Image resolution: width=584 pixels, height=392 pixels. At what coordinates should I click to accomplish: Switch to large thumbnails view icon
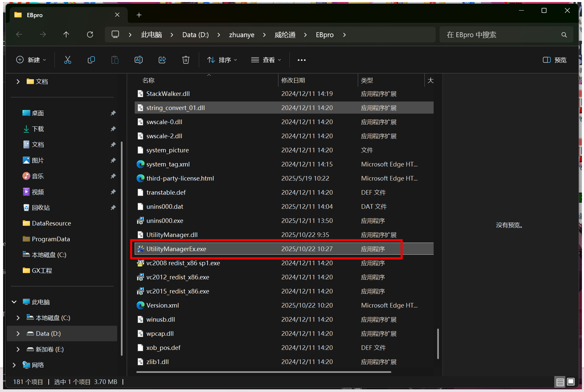571,382
